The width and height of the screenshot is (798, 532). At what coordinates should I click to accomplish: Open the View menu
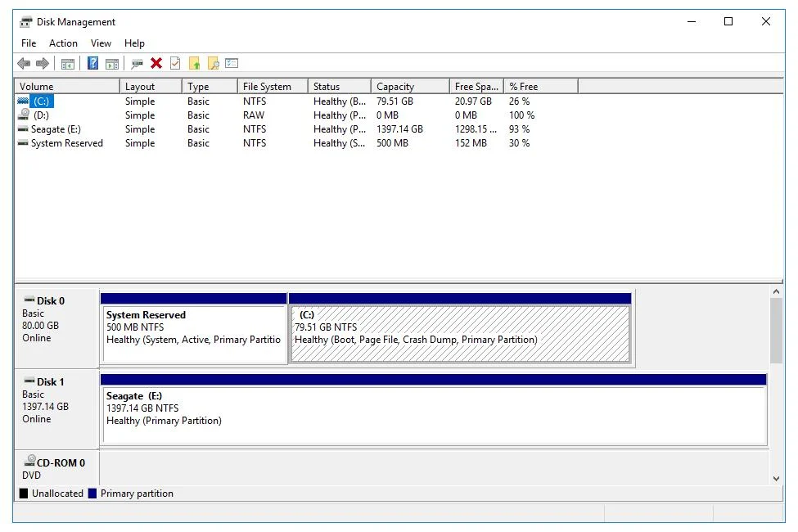coord(101,43)
